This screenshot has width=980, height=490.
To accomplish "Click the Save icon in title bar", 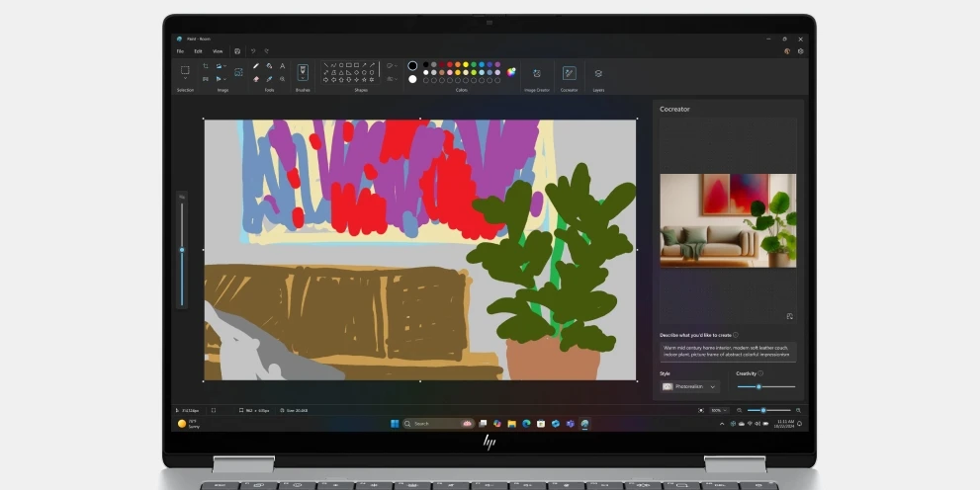I will tap(237, 51).
